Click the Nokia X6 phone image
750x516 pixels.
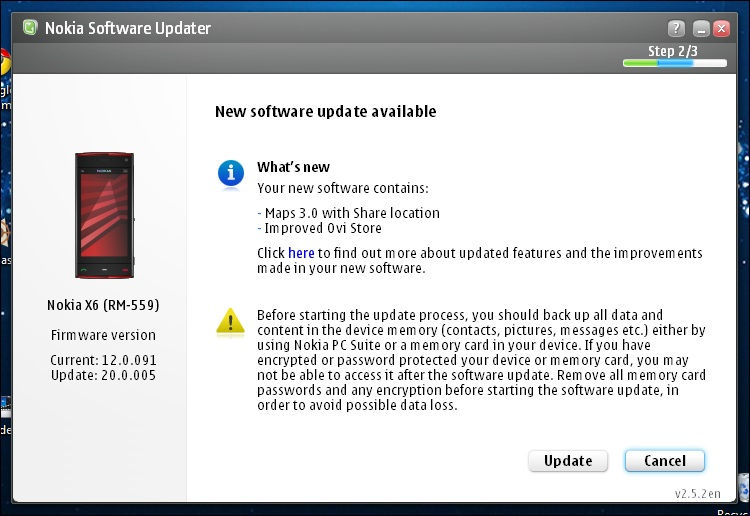tap(103, 215)
